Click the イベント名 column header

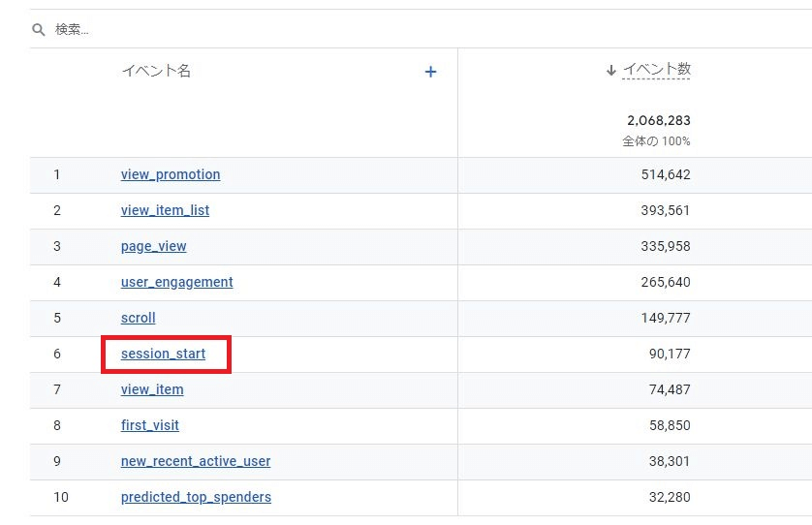tap(156, 71)
